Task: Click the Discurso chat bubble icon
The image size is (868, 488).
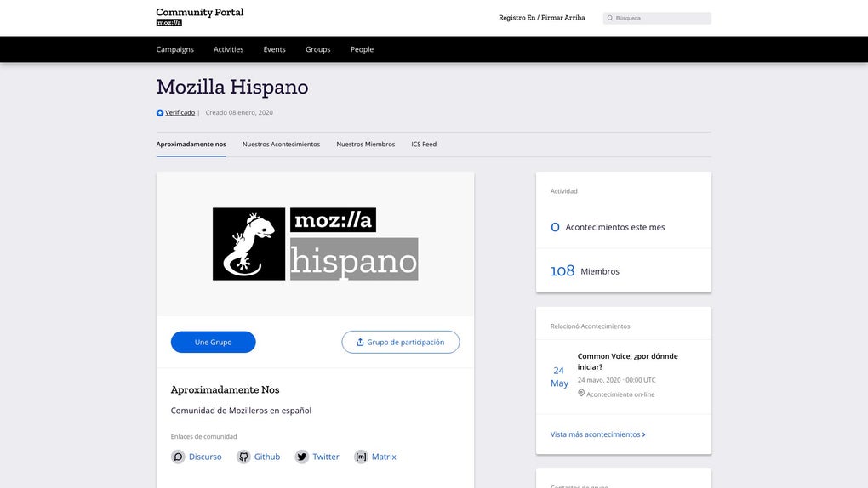Action: (178, 457)
